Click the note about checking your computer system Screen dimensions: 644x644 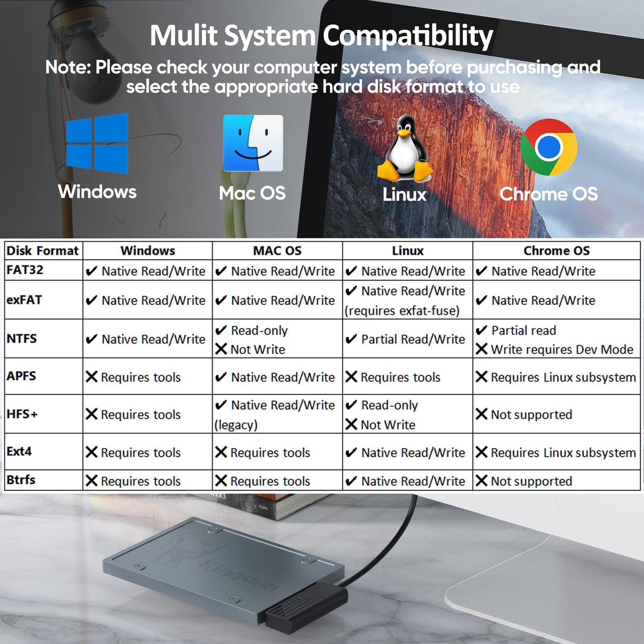323,76
